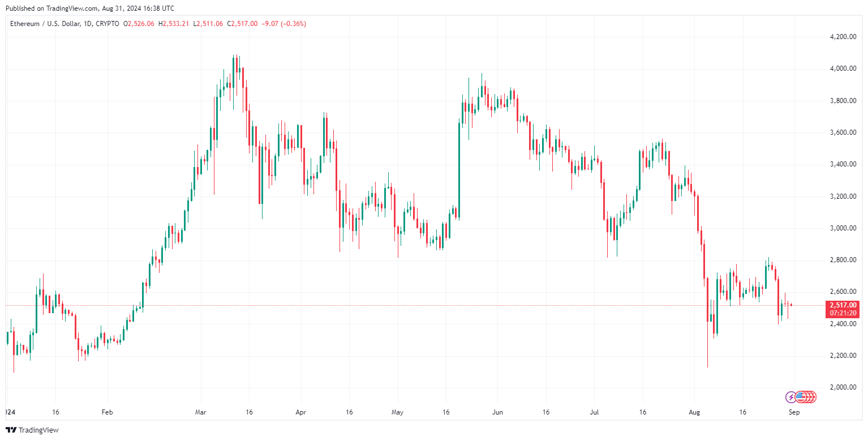Screen dimensions: 868x440
Task: Click the '4,200.00' price axis label
Action: click(844, 37)
